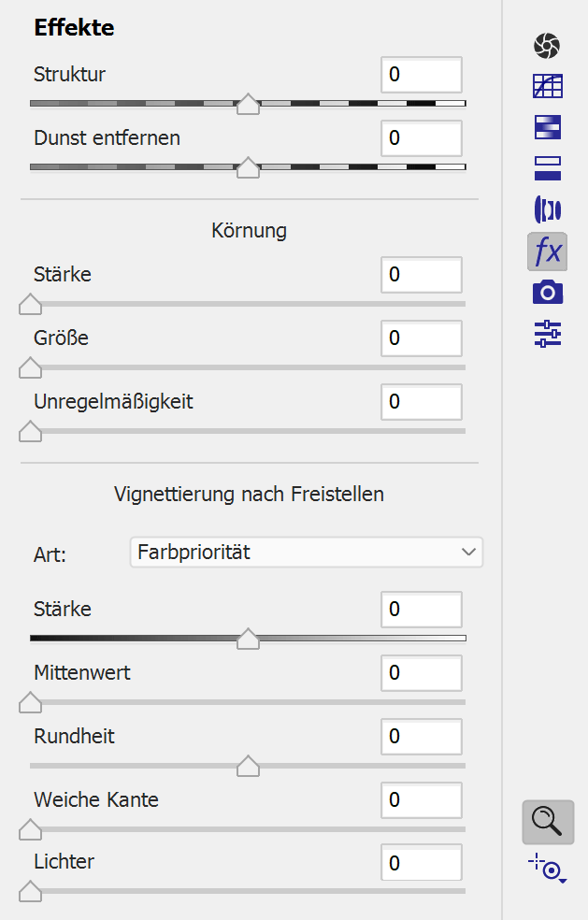Click the Unregelmäßigkeit value field

coord(421,402)
